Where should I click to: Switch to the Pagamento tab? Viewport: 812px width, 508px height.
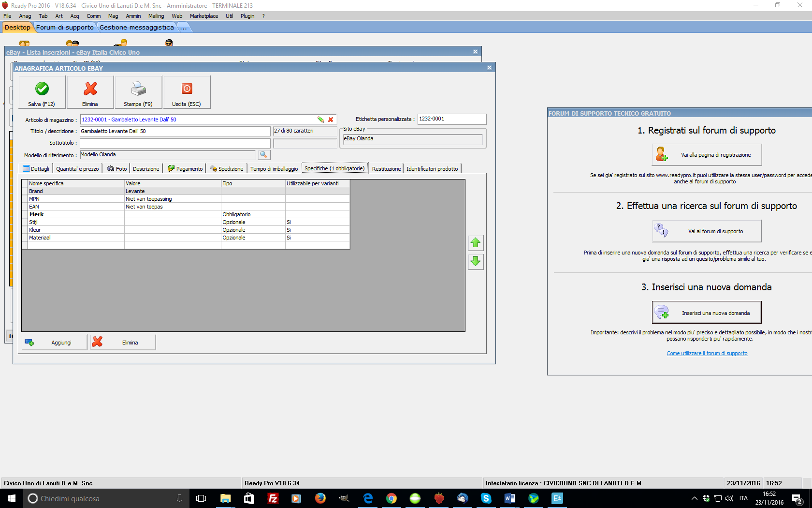click(185, 168)
